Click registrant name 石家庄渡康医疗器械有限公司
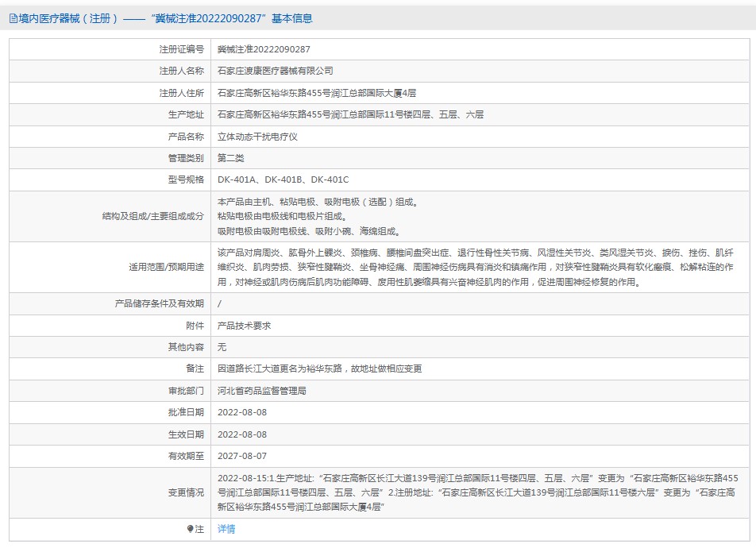Screen dimensions: 756x548 coord(275,71)
